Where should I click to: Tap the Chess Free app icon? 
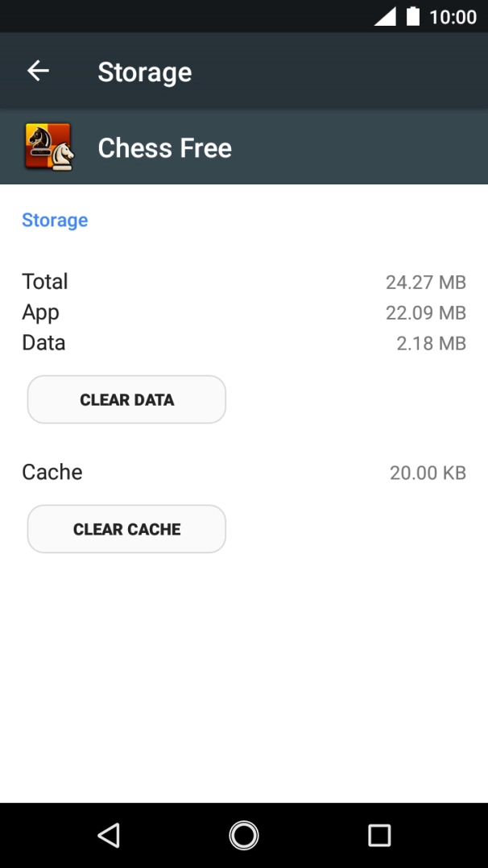[49, 147]
